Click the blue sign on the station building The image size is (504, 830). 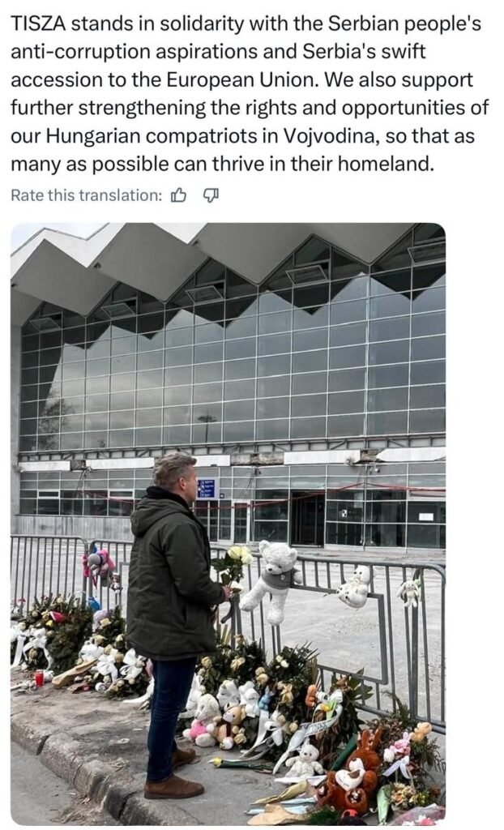tap(207, 488)
